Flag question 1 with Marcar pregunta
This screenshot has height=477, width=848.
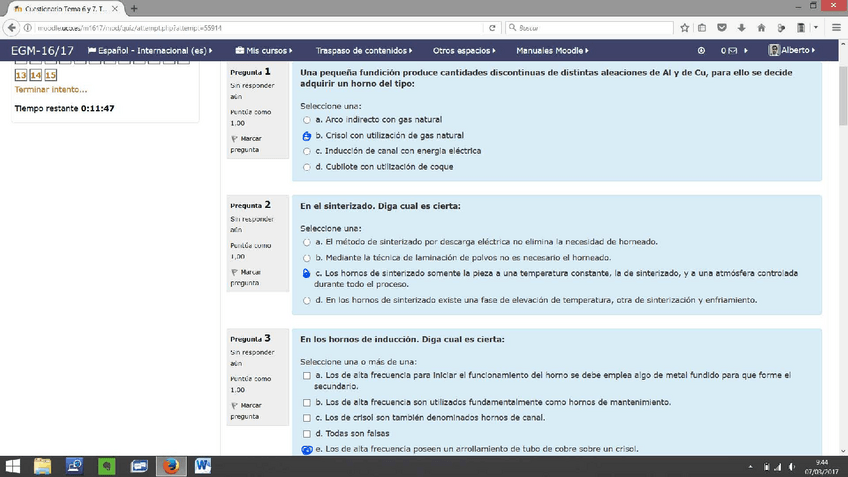pyautogui.click(x=244, y=143)
